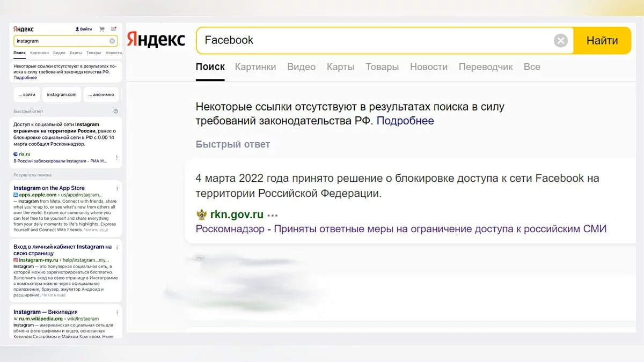Expand Читать ещё in the instagram-my.ru result
The image size is (644, 362).
tap(54, 295)
